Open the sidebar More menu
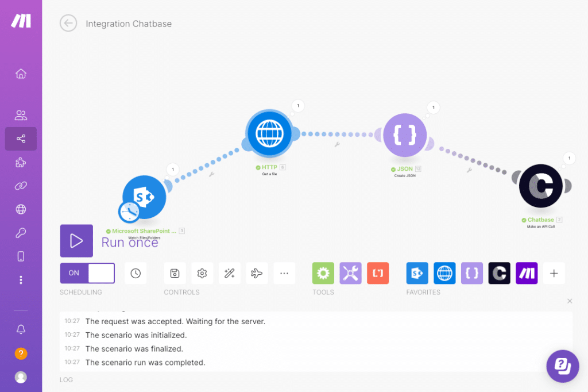The width and height of the screenshot is (588, 392). pyautogui.click(x=21, y=279)
